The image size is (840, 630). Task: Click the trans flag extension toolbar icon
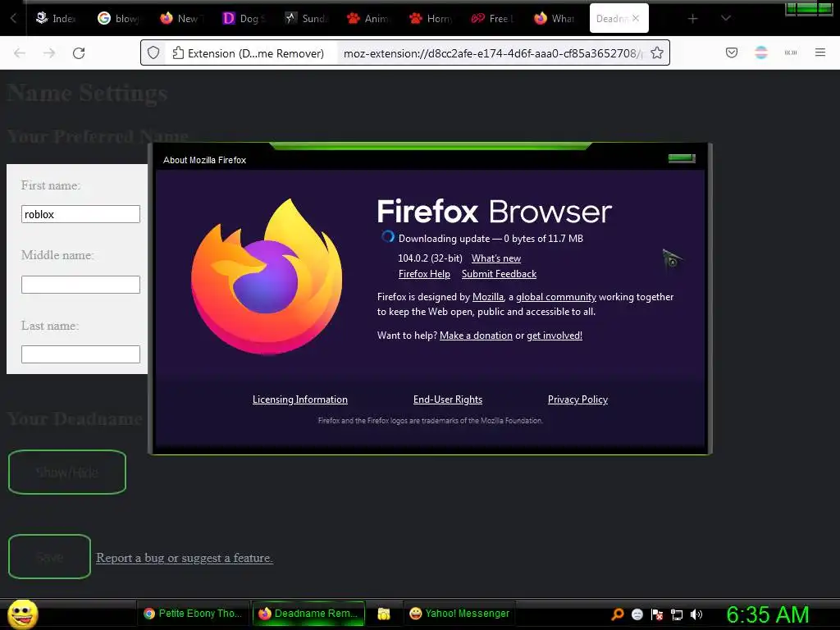[x=761, y=52]
